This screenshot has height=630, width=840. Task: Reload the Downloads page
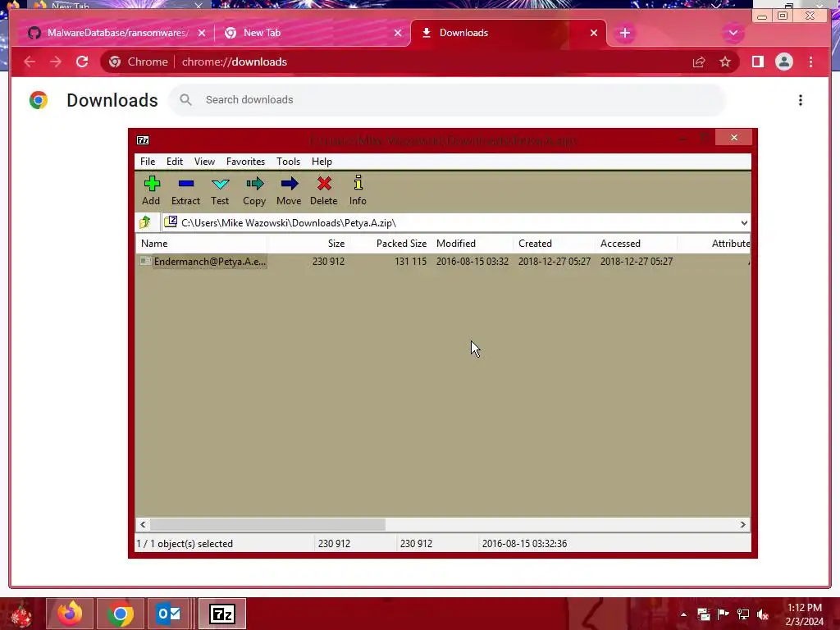[82, 62]
